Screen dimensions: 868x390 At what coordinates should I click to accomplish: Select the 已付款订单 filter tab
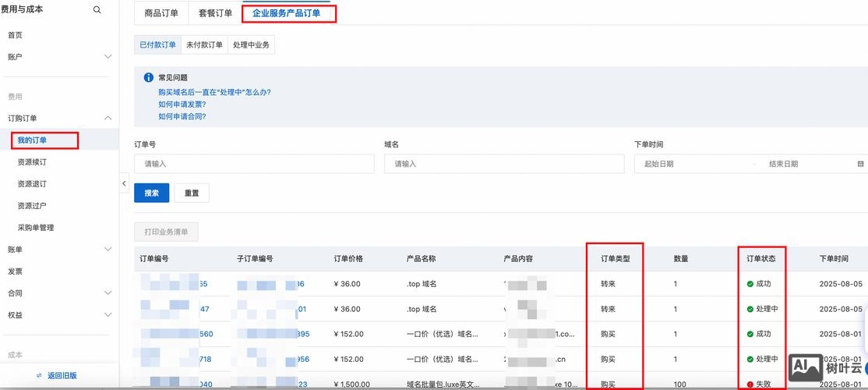pos(157,45)
